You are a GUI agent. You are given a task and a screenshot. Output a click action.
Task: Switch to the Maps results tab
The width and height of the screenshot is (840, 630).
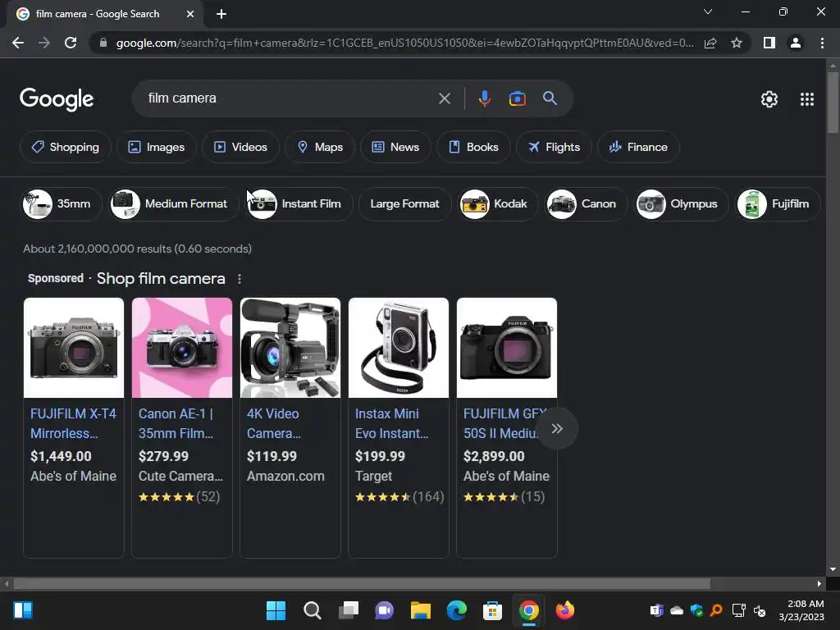pyautogui.click(x=320, y=147)
